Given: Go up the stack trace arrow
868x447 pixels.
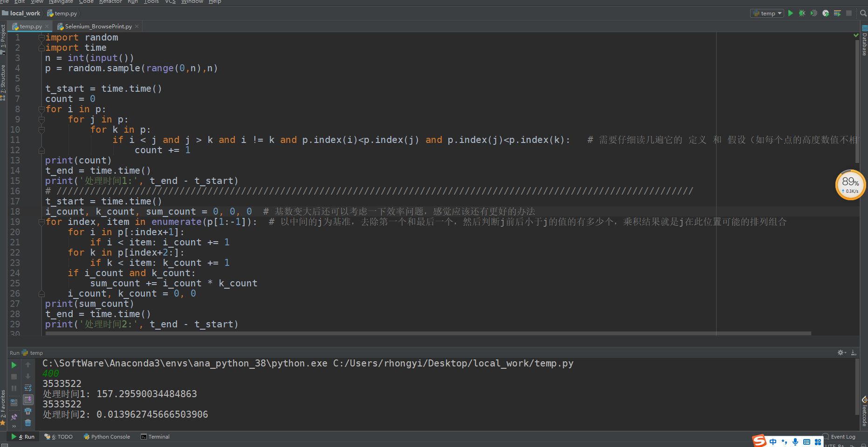Looking at the screenshot, I should (28, 365).
